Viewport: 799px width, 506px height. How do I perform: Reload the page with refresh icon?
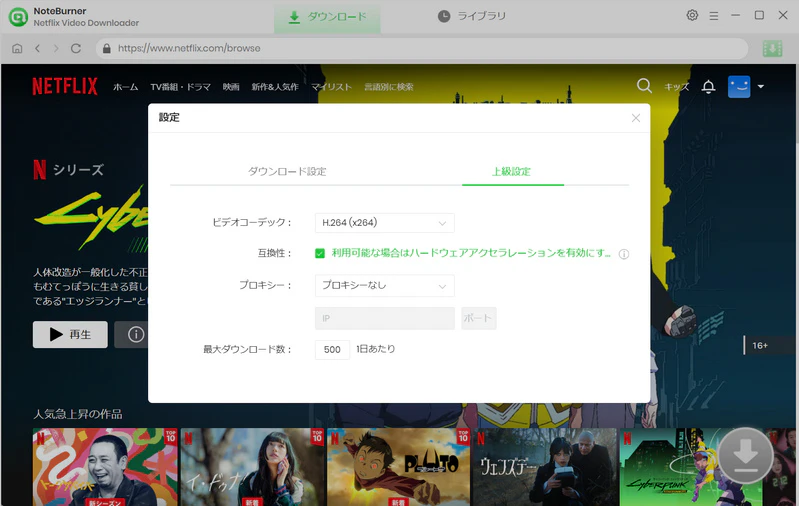click(76, 48)
